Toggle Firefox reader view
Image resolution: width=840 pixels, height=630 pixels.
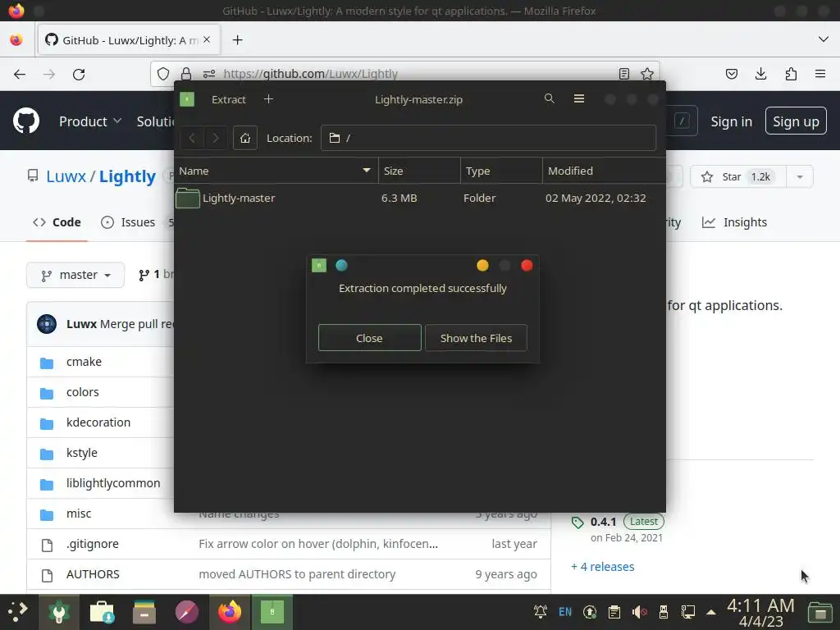(624, 74)
